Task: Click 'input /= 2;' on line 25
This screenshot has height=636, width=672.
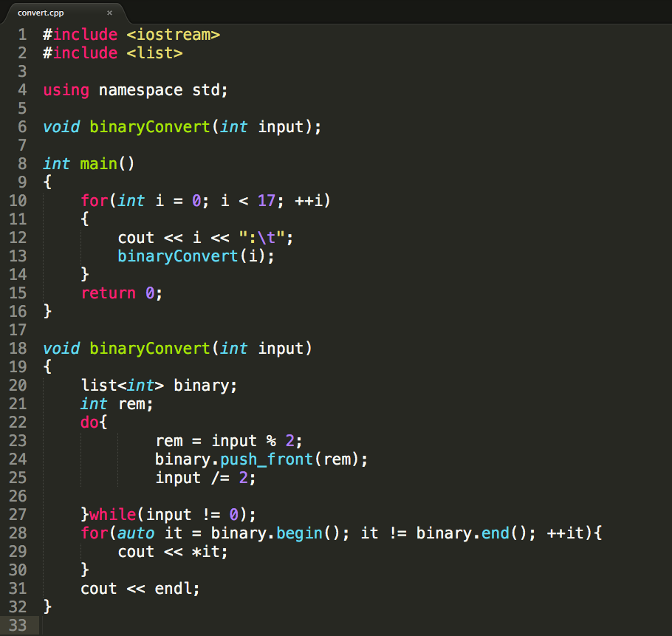Action: click(206, 478)
